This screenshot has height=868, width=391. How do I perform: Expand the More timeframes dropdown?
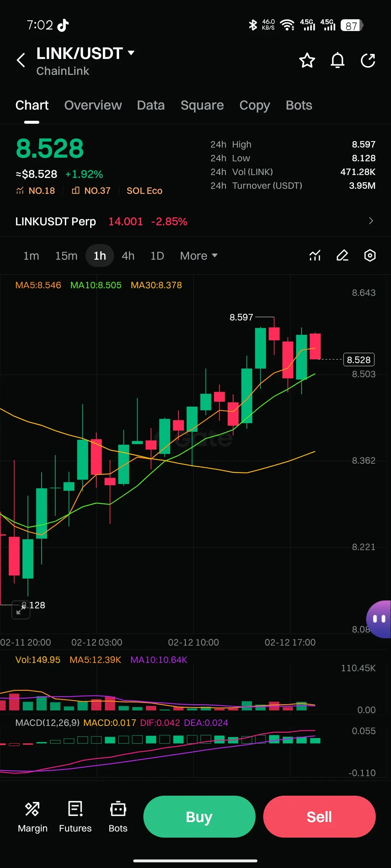coord(199,256)
